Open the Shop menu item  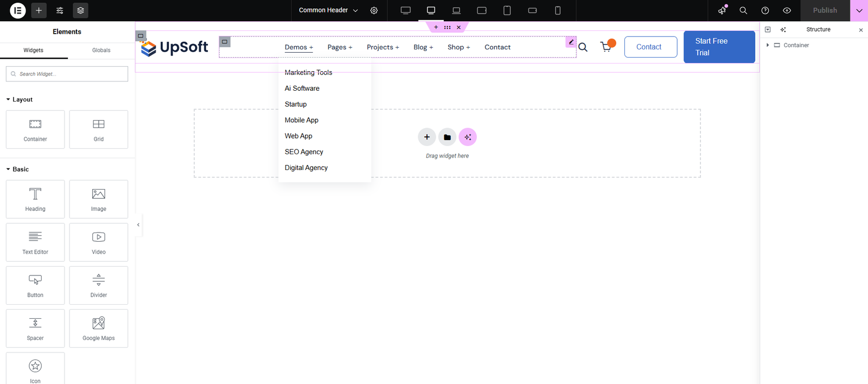pyautogui.click(x=459, y=47)
